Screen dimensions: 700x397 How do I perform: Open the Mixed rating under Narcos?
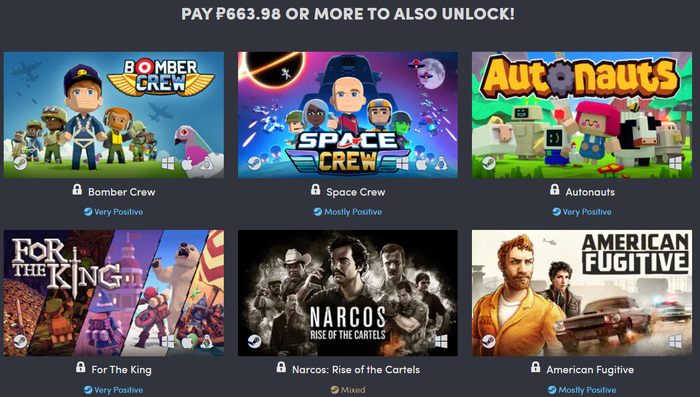coord(348,390)
